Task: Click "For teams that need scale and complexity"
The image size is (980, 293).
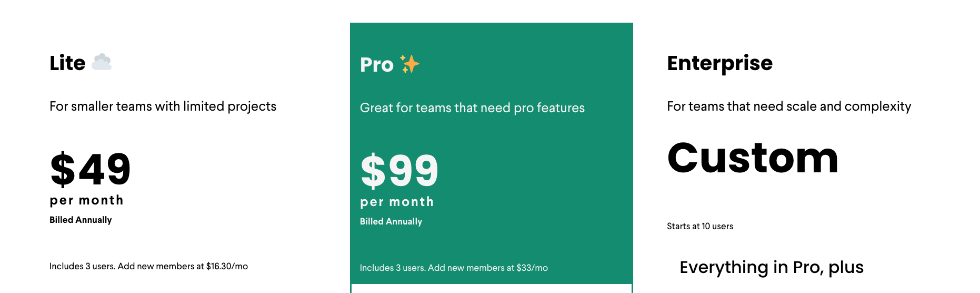Action: 788,106
